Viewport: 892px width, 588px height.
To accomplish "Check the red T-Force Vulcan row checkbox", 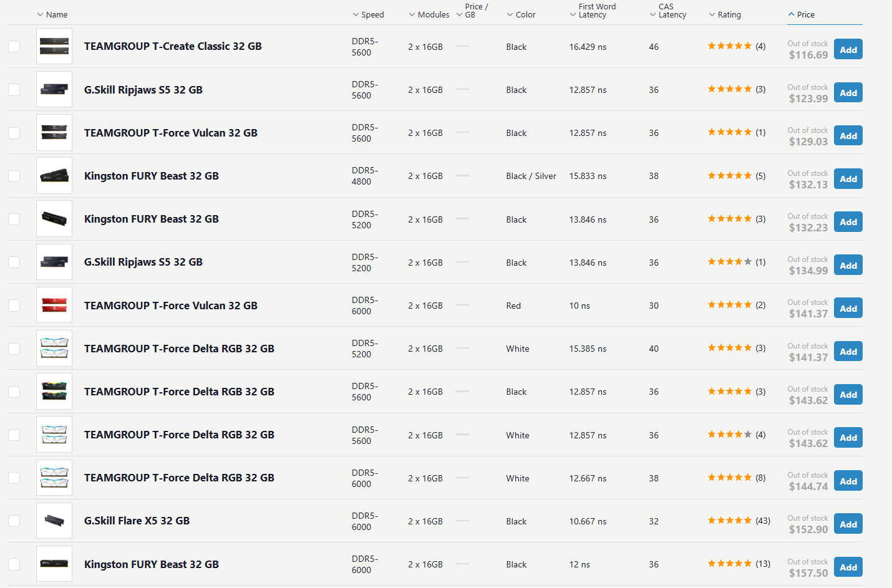I will (x=14, y=306).
